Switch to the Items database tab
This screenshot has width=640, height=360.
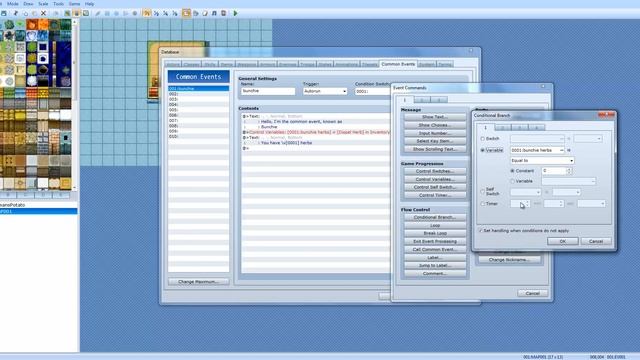tap(227, 64)
